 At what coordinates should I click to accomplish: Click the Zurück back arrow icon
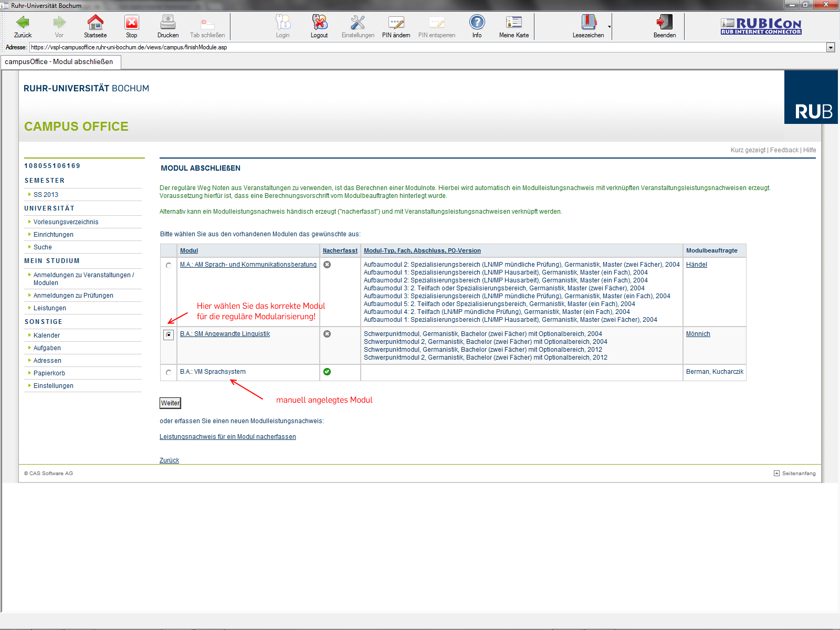pyautogui.click(x=23, y=23)
